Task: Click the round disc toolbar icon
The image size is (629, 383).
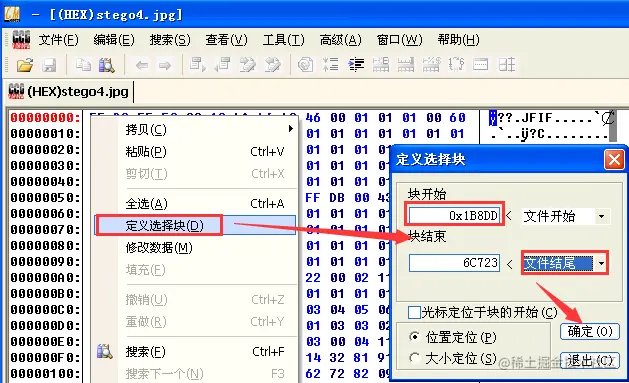Action: [x=305, y=65]
